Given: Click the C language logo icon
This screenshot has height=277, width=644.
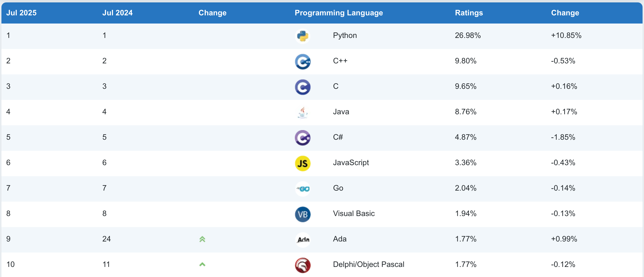Looking at the screenshot, I should click(x=303, y=87).
